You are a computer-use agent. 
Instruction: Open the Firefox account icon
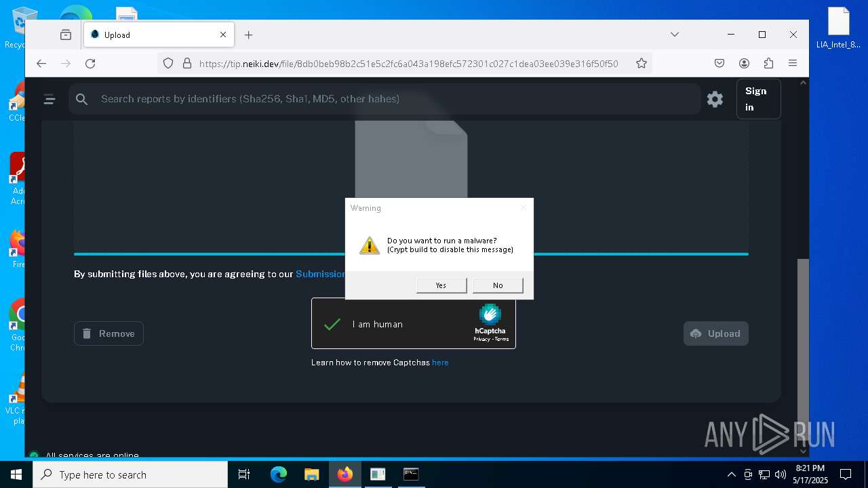(744, 64)
